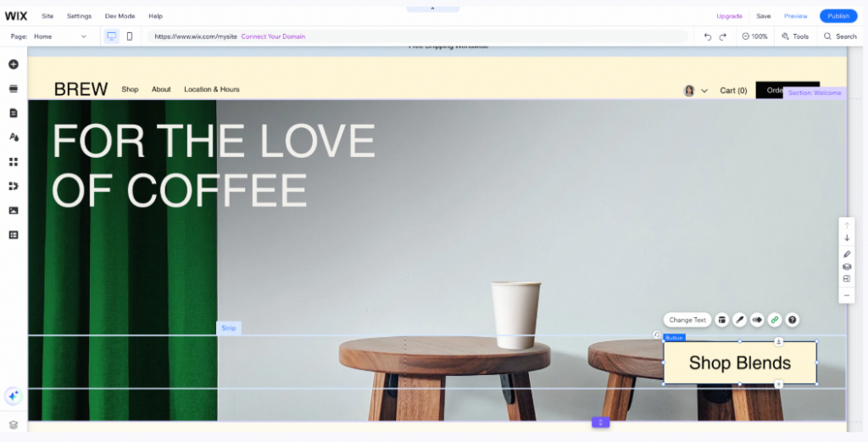868x442 pixels.
Task: Open the editor Search
Action: (840, 36)
